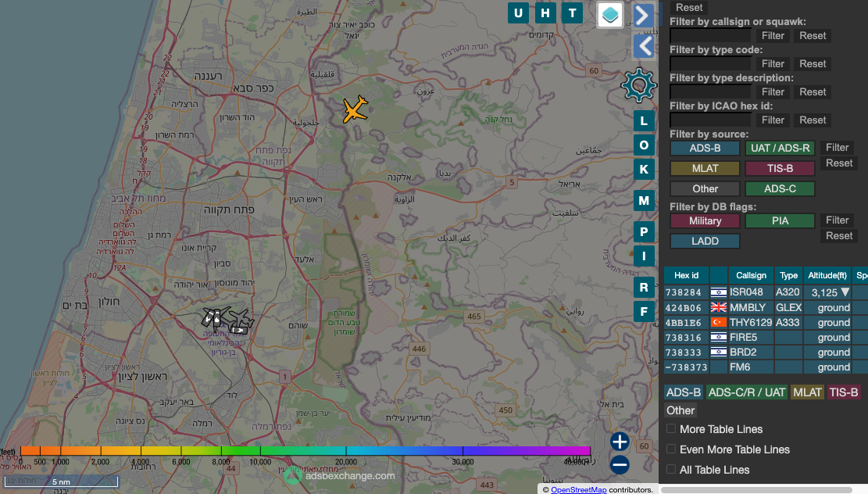The width and height of the screenshot is (868, 494).
Task: Reset the type description filter
Action: [812, 92]
